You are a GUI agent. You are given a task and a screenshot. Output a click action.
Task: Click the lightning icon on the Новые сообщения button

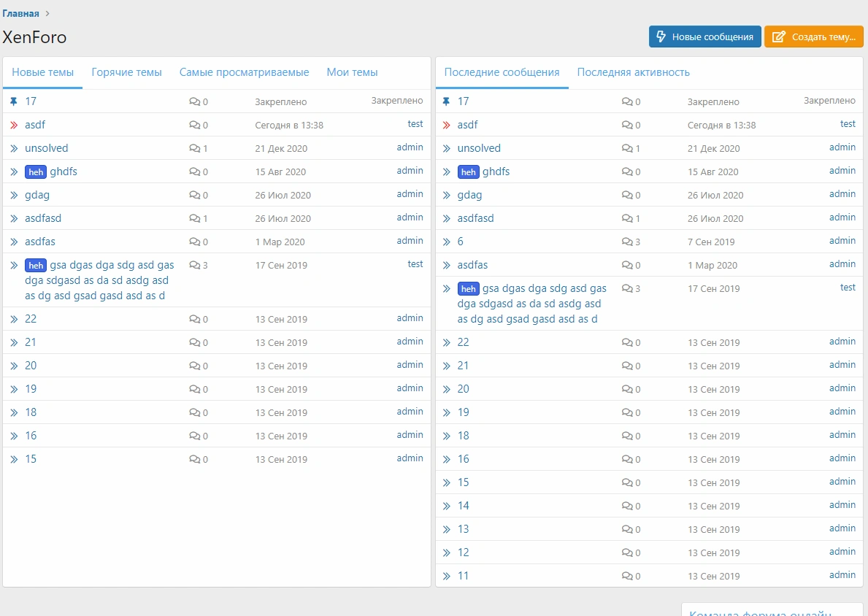[661, 36]
